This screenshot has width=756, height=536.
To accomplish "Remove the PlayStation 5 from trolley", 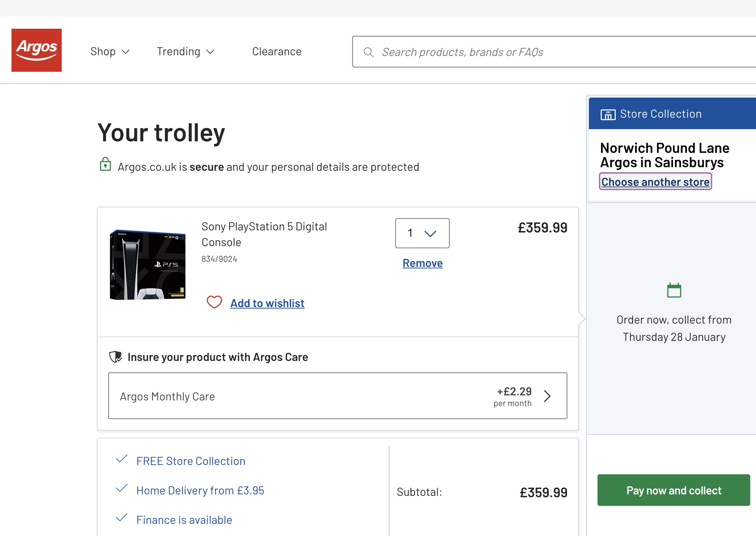I will coord(422,263).
